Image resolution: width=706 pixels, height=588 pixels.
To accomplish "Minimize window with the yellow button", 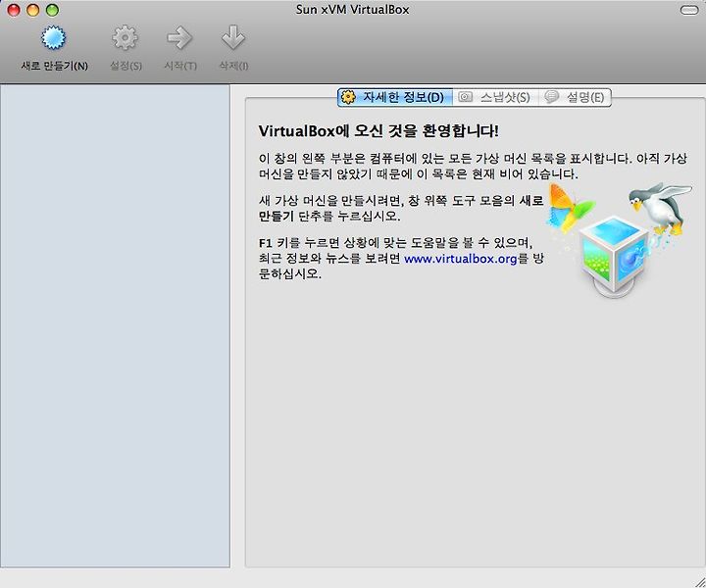I will [33, 10].
